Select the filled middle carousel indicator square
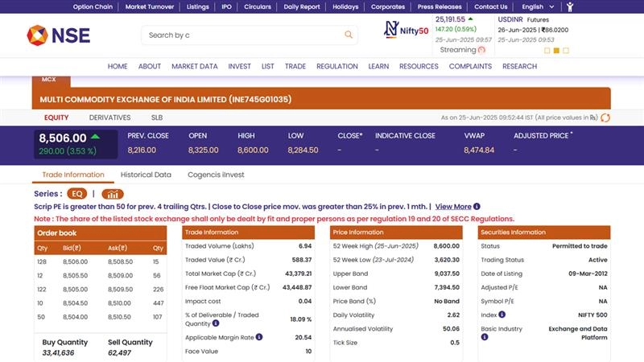 [x=557, y=51]
